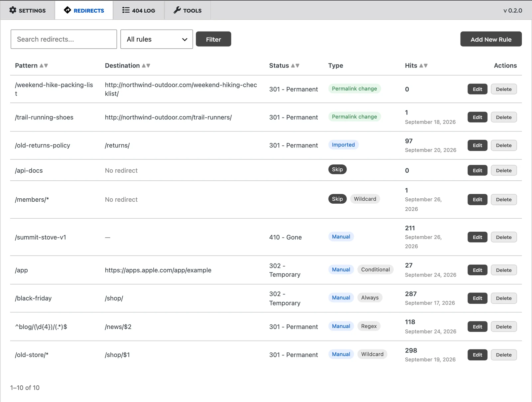Click the Manual badge in /summit-stove-v1 row
The height and width of the screenshot is (402, 532).
tap(341, 237)
